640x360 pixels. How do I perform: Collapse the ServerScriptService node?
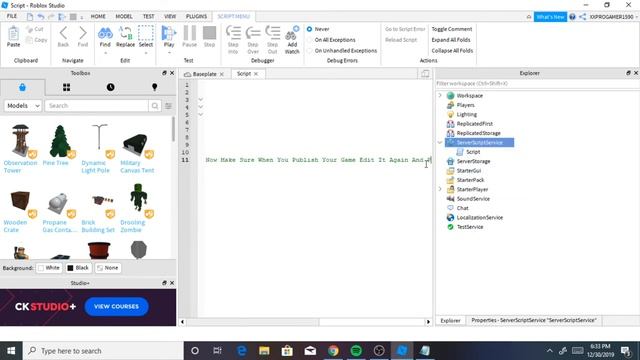click(x=440, y=142)
